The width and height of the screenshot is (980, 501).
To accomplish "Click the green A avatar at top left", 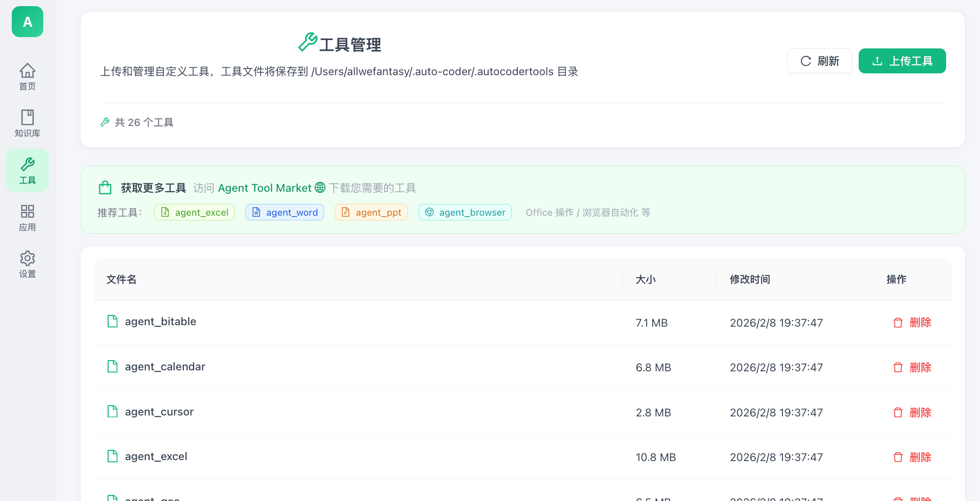I will coord(27,22).
